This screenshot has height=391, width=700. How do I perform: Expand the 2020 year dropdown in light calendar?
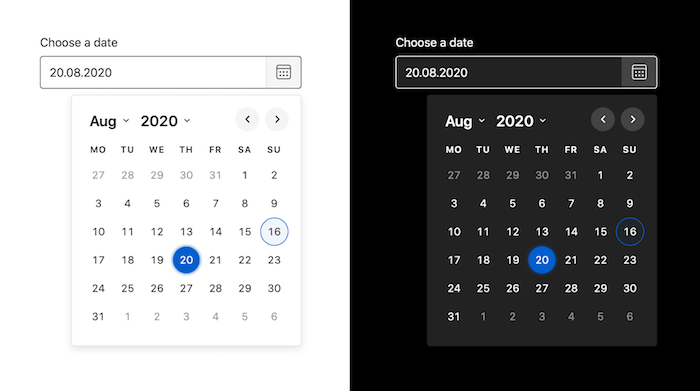click(166, 121)
